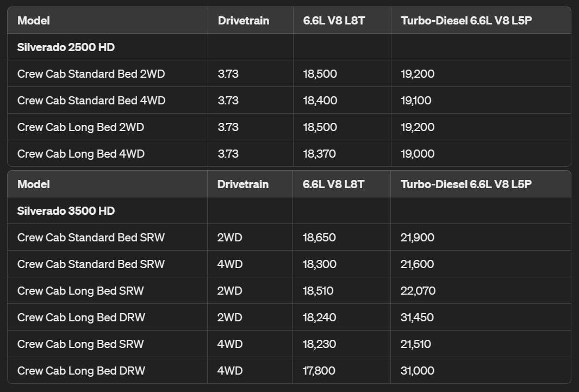Viewport: 579px width, 392px height.
Task: Select the 17,800 towing value
Action: tap(319, 370)
